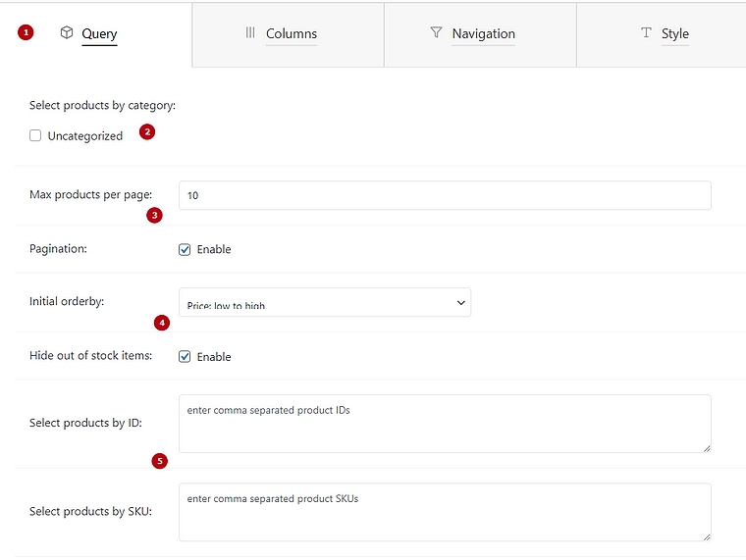Viewport: 746px width, 560px height.
Task: Click the cube icon on the Query tab
Action: click(x=67, y=32)
